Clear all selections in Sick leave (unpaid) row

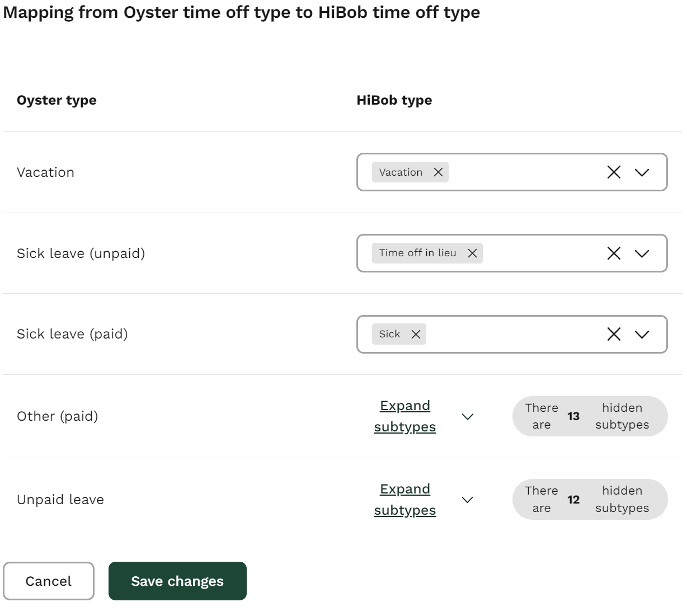coord(614,253)
